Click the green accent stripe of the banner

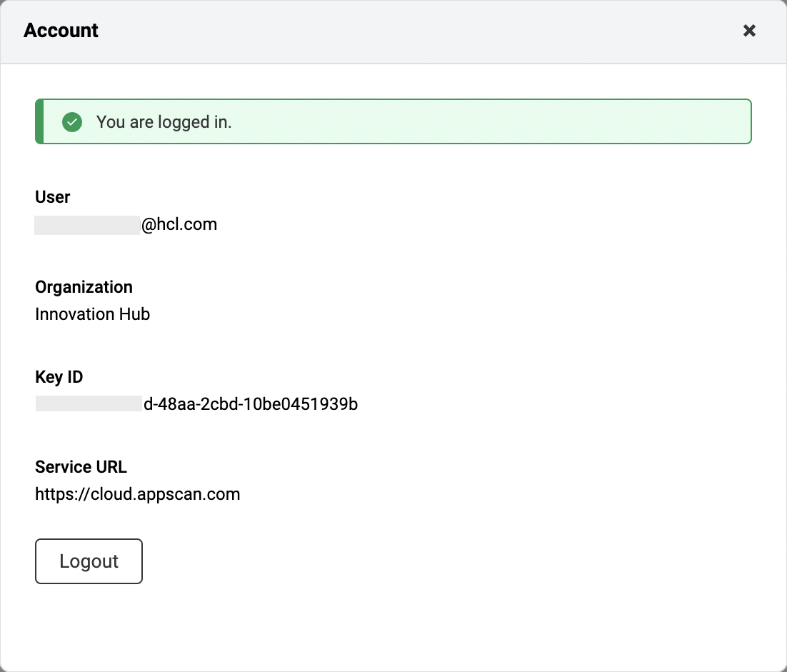[39, 122]
